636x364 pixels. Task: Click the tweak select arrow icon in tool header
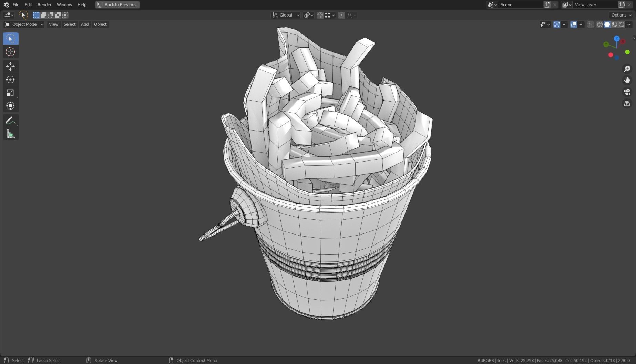[23, 15]
